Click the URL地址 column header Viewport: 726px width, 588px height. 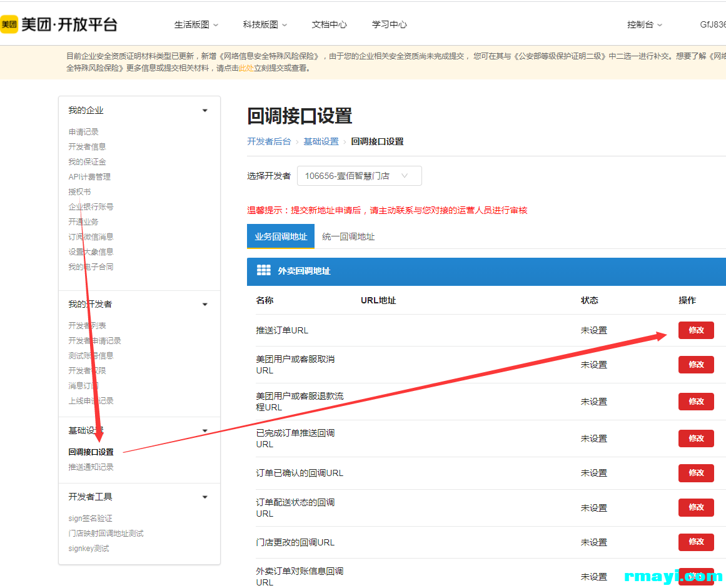(378, 300)
